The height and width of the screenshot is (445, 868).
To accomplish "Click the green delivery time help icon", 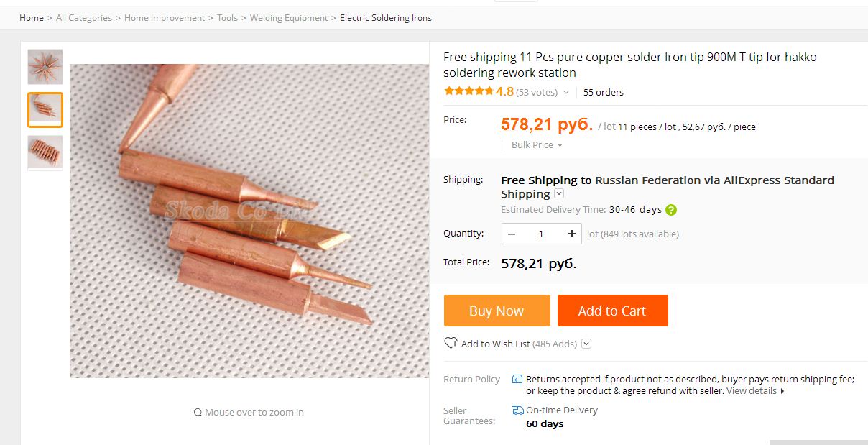I will point(671,210).
